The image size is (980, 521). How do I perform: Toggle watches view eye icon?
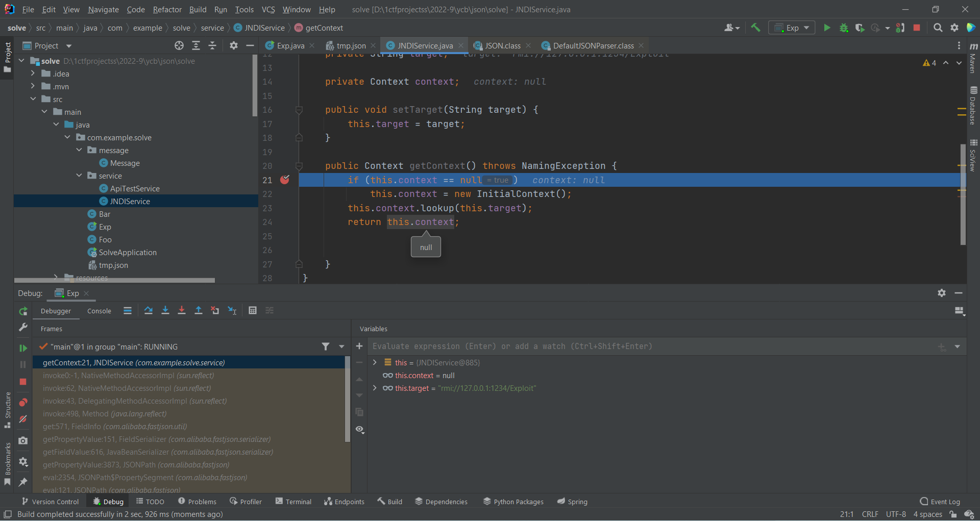point(360,430)
